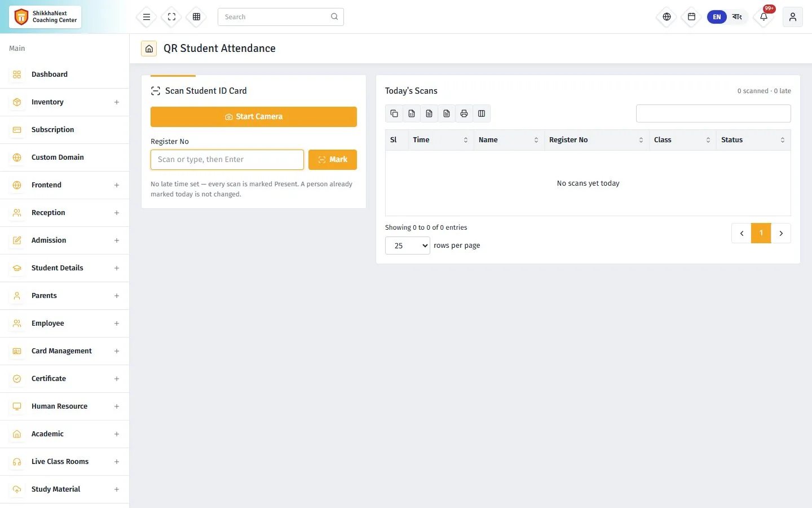Click the home icon beside page title
Viewport: 812px width, 508px height.
click(149, 49)
